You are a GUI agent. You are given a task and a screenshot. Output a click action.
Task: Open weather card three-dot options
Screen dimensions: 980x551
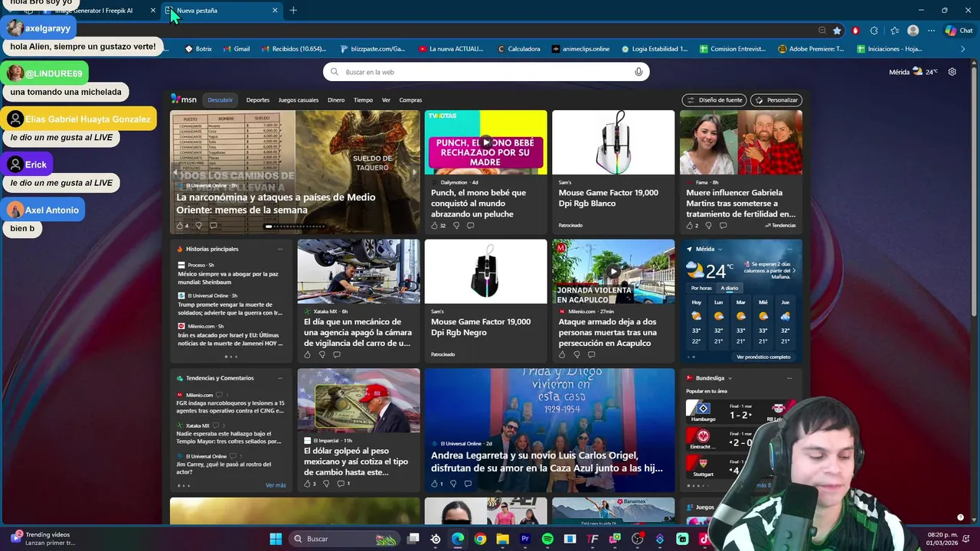[789, 249]
